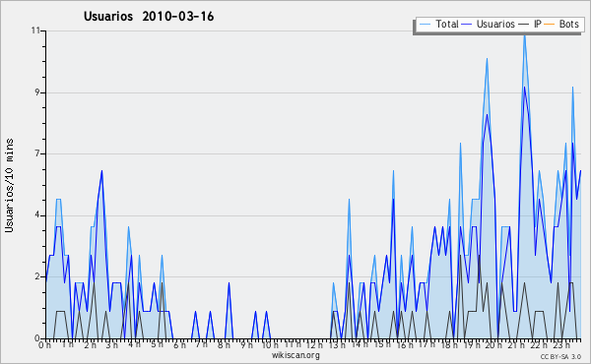Screen dimensions: 591x364
Task: Click the 6 h axis label
Action: point(179,344)
